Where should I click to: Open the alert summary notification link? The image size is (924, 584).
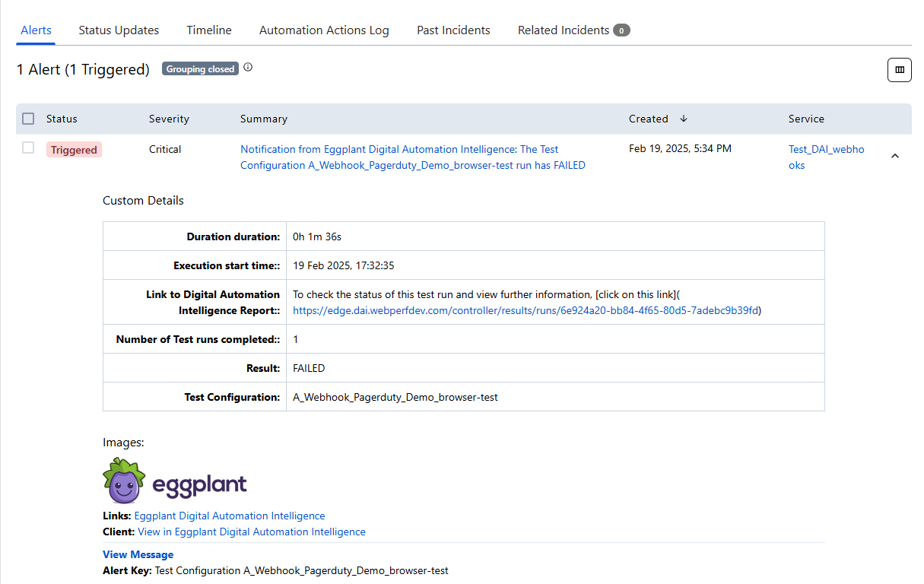tap(413, 157)
